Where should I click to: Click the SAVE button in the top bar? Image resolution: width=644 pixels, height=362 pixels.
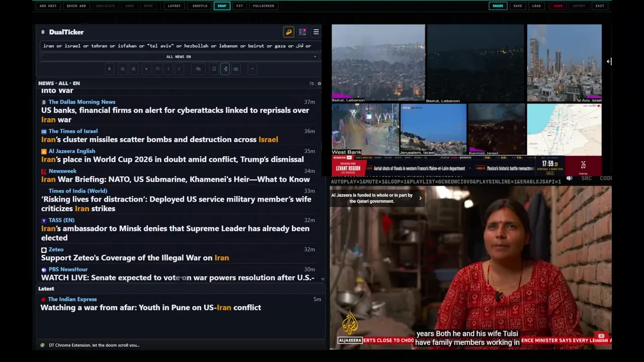[518, 6]
